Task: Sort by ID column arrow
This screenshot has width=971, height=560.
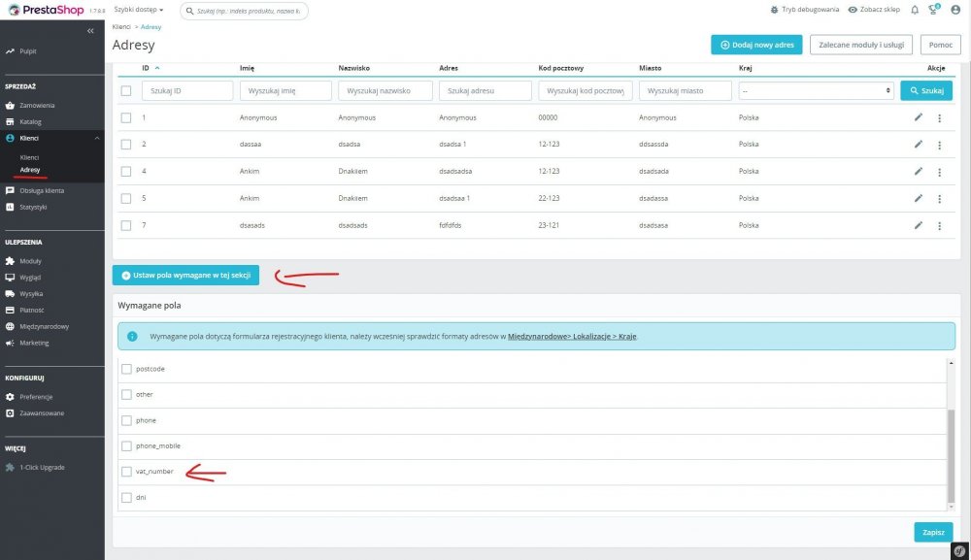Action: [157, 68]
